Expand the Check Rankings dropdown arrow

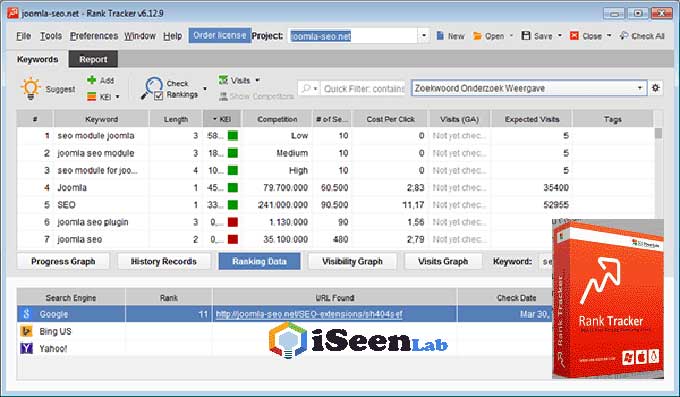[x=205, y=89]
